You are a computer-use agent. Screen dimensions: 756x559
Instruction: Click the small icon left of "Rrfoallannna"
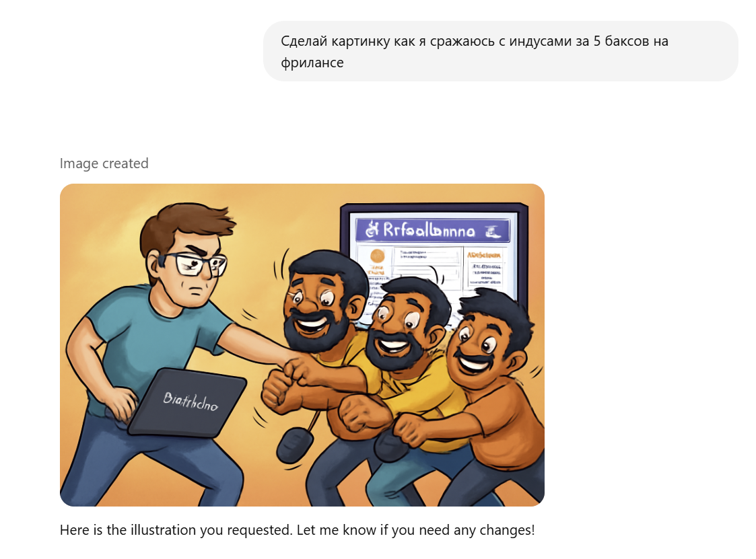coord(372,230)
